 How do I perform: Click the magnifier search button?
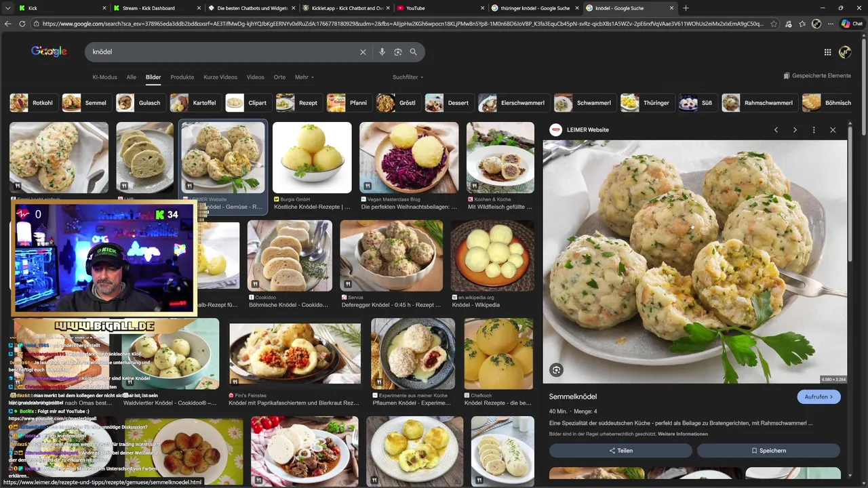point(413,52)
